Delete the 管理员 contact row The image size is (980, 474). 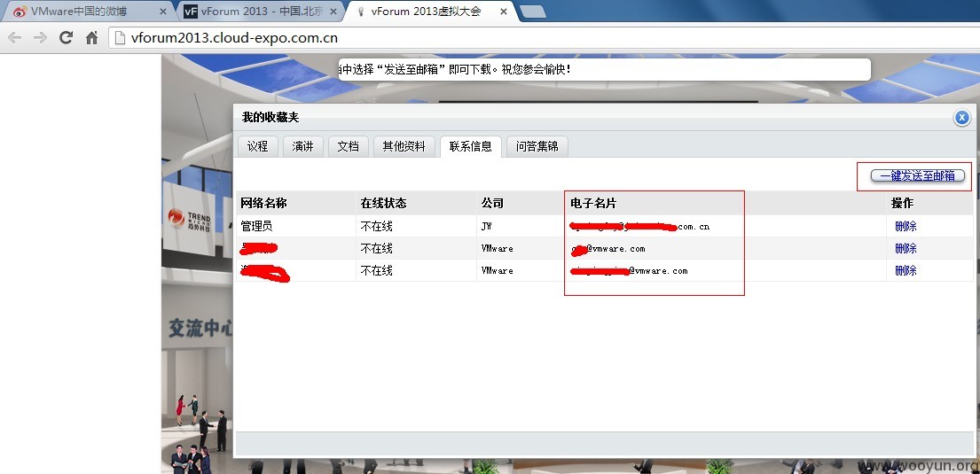click(x=906, y=226)
